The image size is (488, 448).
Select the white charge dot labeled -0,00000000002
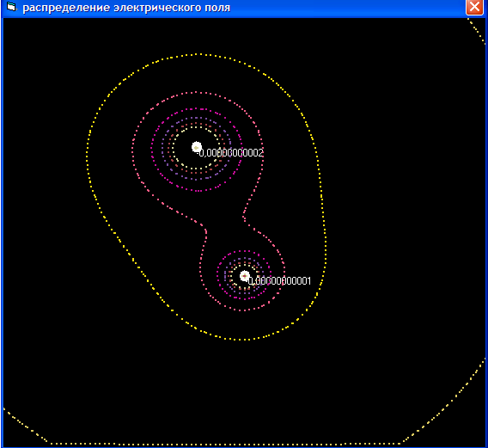pos(197,147)
